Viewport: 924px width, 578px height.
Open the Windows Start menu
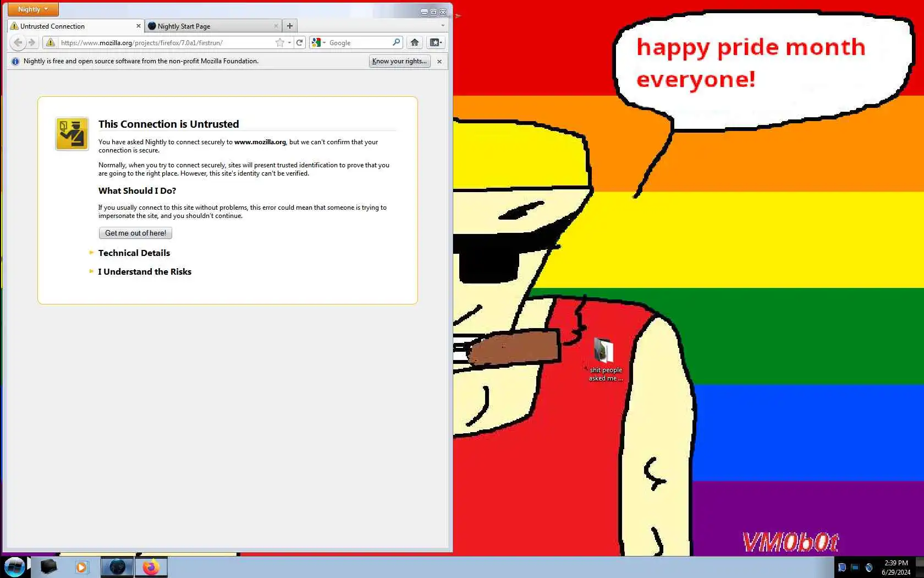[15, 567]
